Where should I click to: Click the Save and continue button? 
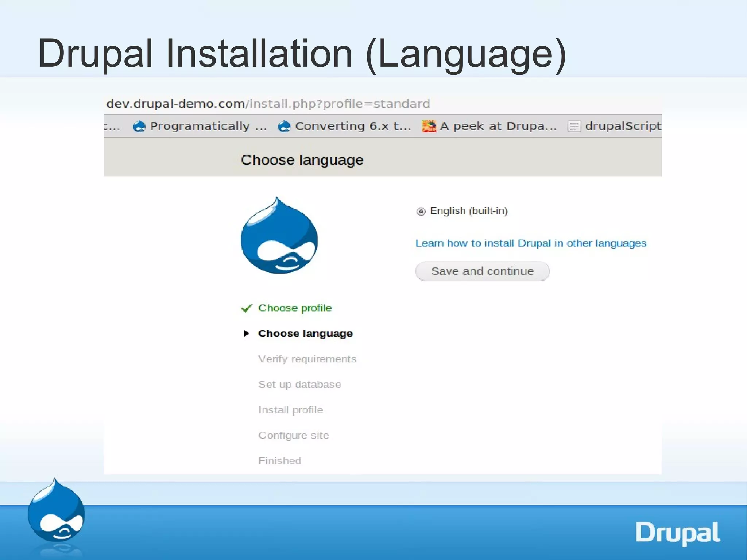(x=482, y=271)
